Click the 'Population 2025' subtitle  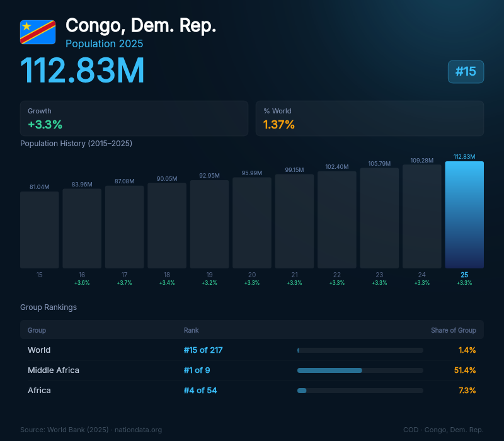coord(105,43)
